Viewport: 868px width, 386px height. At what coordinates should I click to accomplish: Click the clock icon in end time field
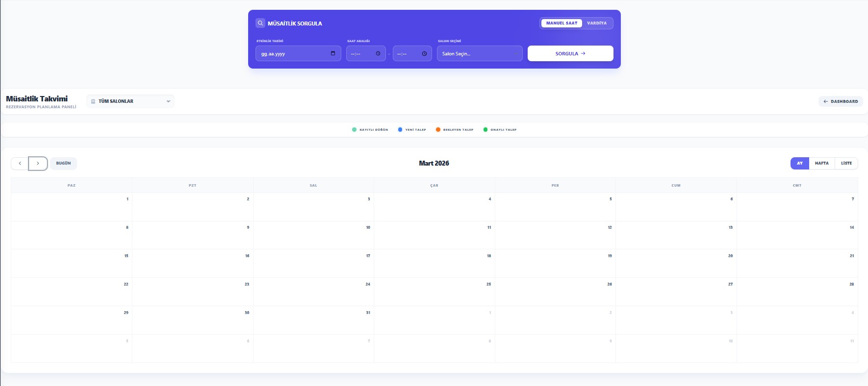424,53
